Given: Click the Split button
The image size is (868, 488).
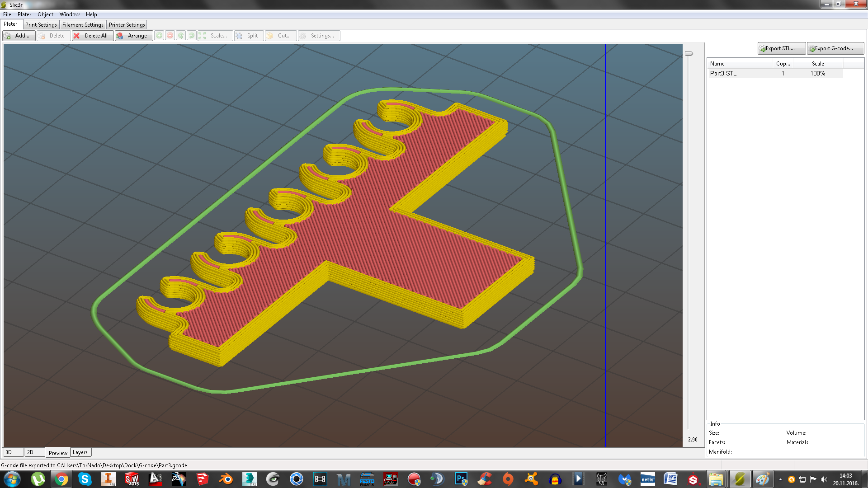Looking at the screenshot, I should pos(248,36).
